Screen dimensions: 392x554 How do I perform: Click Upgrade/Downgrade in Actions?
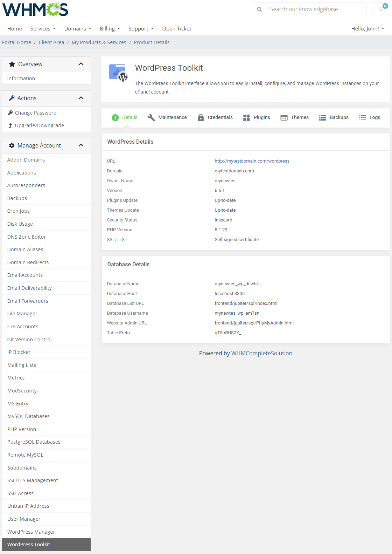46,125
